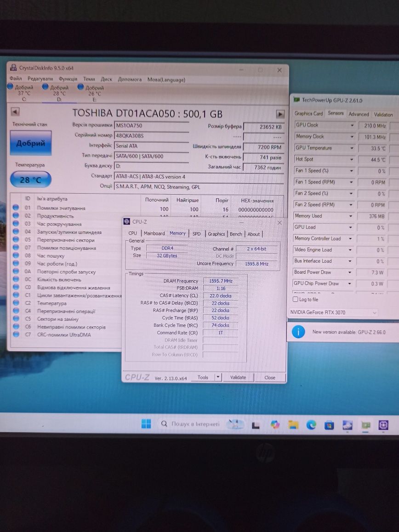Viewport: 399px width, 532px height.
Task: Click status dot of attribute 05 row
Action: (16, 239)
